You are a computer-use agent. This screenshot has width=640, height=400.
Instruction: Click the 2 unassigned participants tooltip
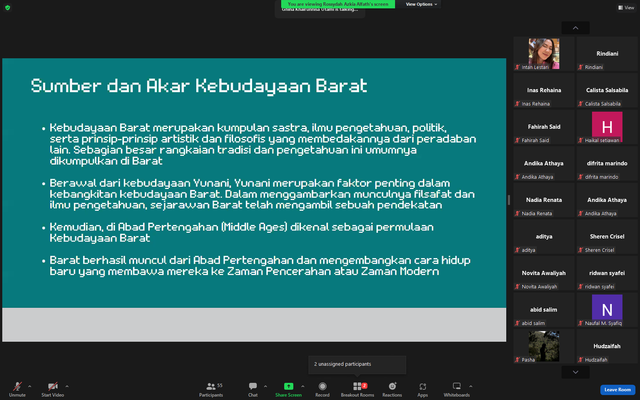click(x=357, y=364)
